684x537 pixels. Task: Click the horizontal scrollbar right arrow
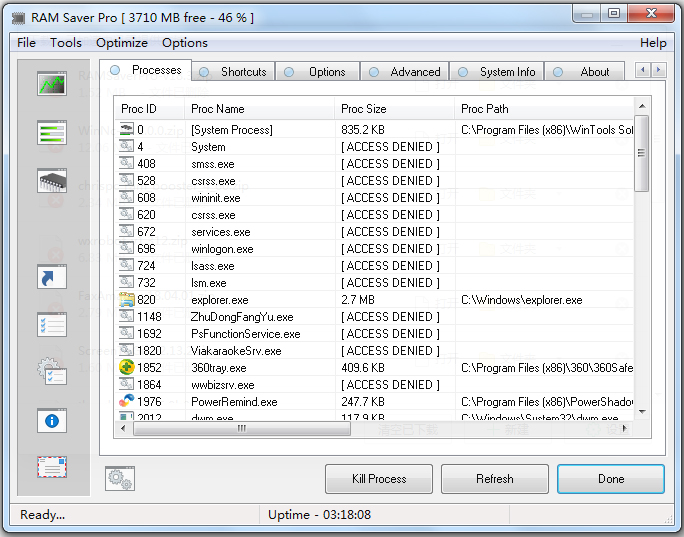tap(624, 428)
